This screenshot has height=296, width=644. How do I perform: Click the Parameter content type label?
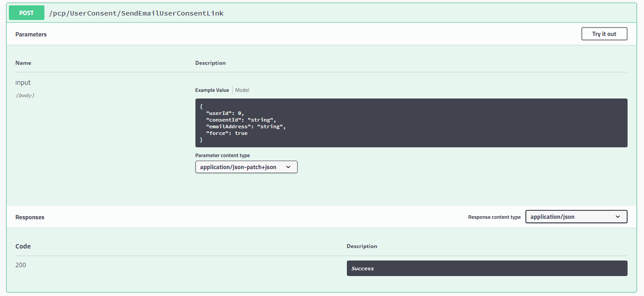[x=223, y=156]
